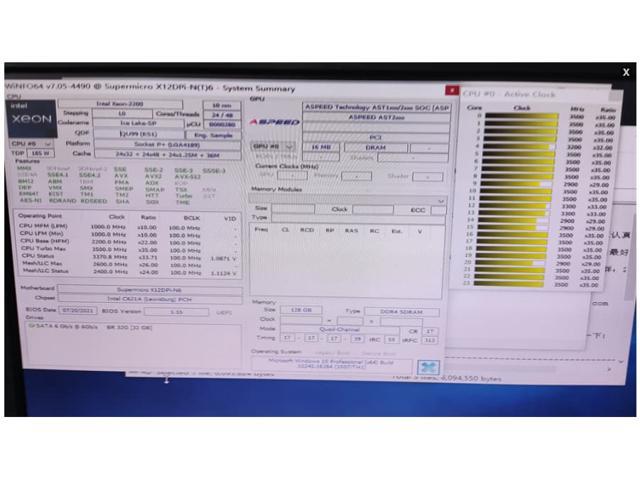The width and height of the screenshot is (640, 480).
Task: Click the Ratio column header in Active Clock
Action: pos(608,108)
